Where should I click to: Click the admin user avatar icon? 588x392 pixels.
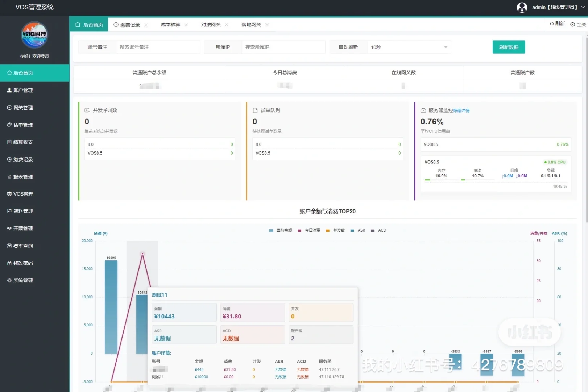coord(522,7)
